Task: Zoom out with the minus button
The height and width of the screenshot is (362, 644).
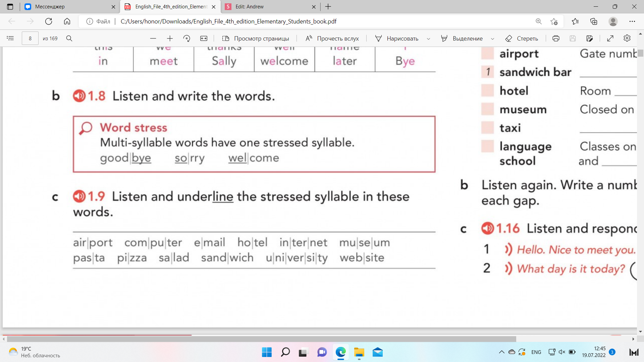Action: pos(153,38)
